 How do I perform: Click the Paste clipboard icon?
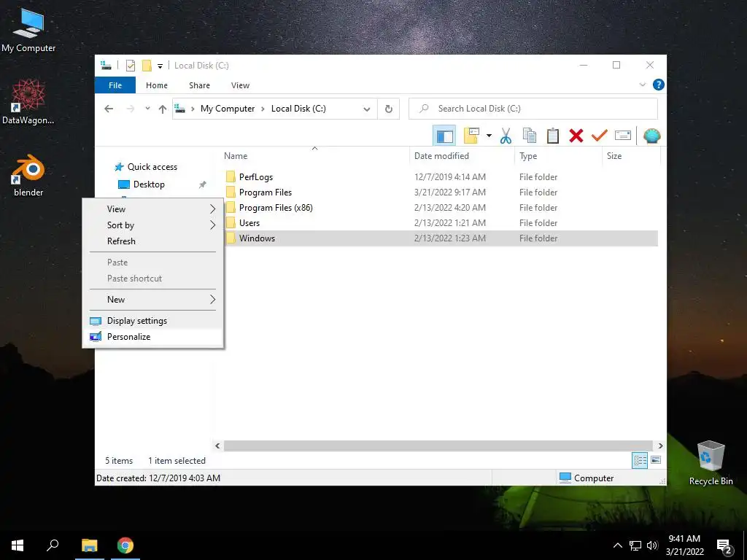(x=553, y=136)
